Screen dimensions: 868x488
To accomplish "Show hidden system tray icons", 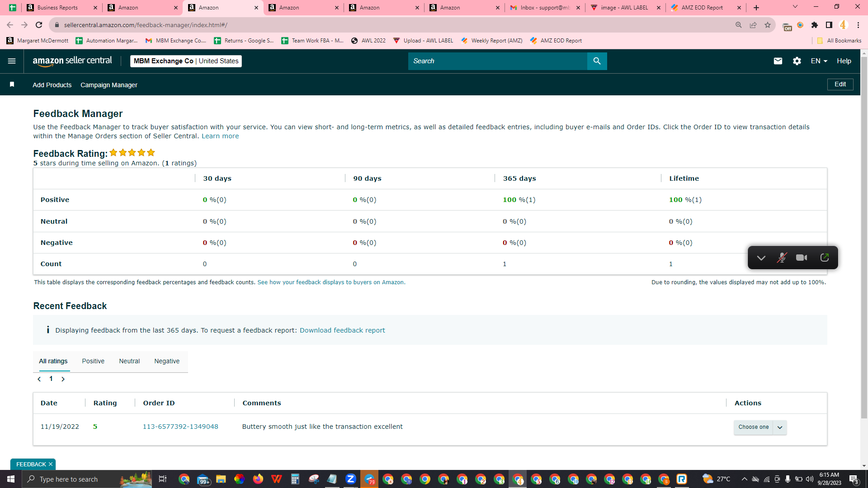I will pyautogui.click(x=744, y=479).
